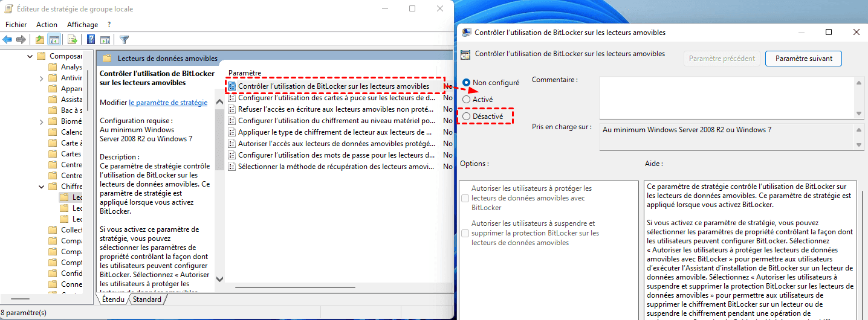Click the policy icon beside the dialog heading
The image size is (868, 320).
coord(465,54)
